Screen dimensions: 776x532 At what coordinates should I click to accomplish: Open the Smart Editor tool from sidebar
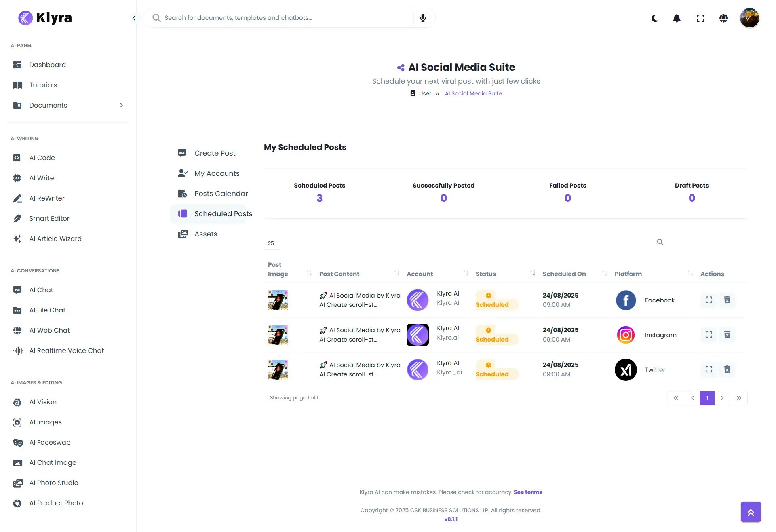(x=49, y=218)
